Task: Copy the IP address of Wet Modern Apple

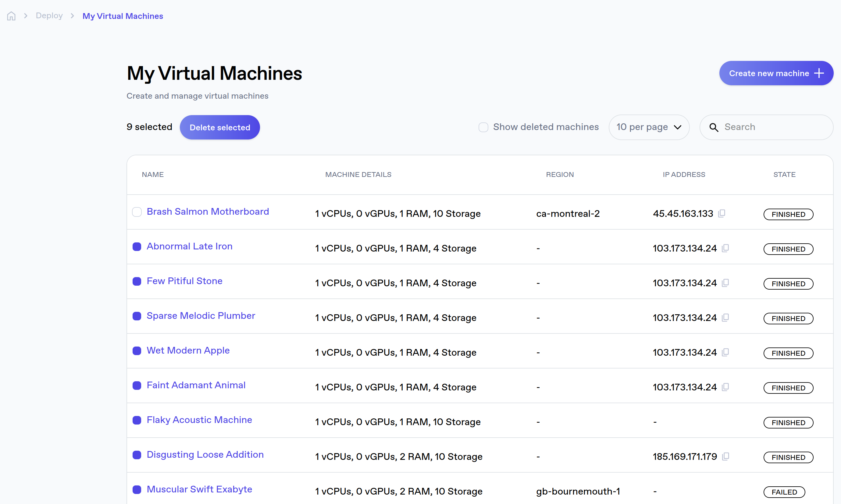Action: (x=725, y=353)
